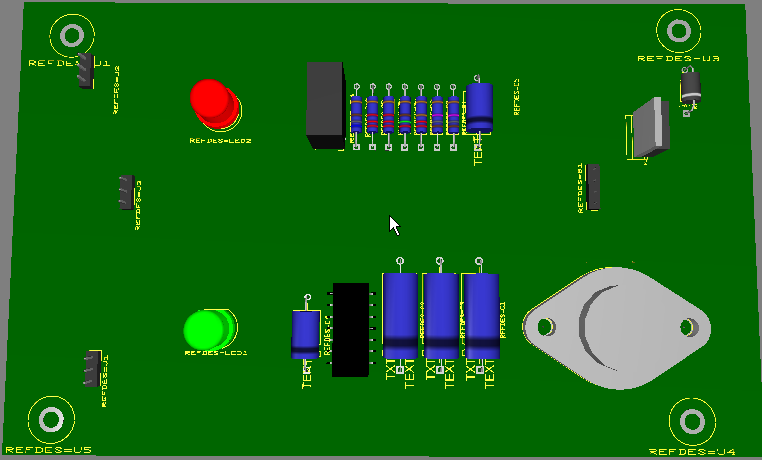Select the gray heatsink voltage regulator
This screenshot has height=460, width=762.
pyautogui.click(x=648, y=127)
